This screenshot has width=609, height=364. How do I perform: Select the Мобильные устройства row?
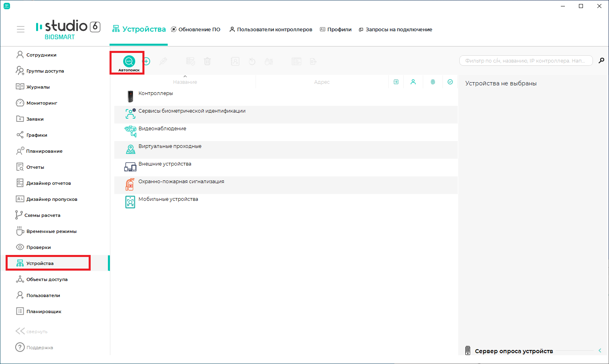(286, 203)
